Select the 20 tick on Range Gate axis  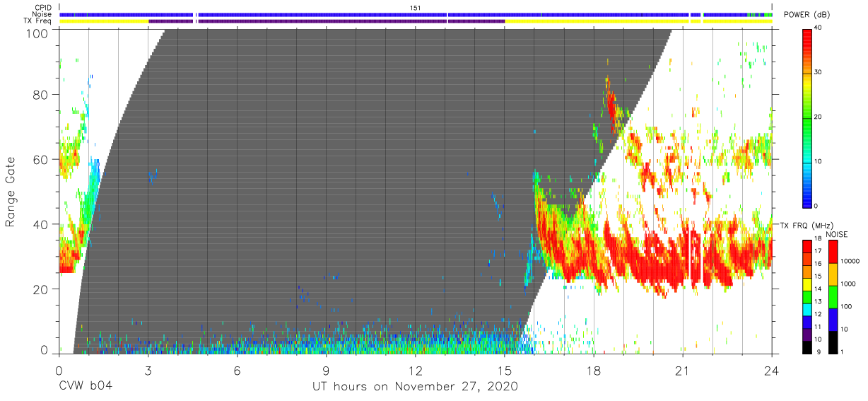(40, 289)
